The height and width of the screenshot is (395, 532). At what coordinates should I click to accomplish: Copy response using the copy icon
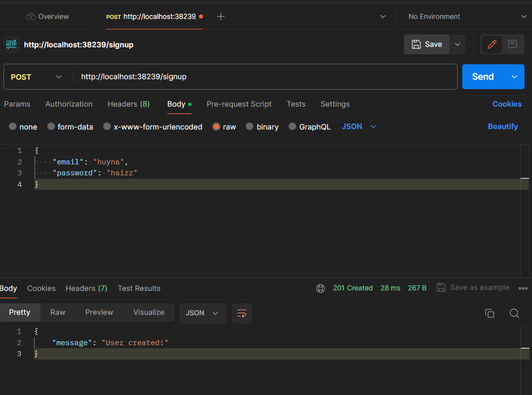point(490,313)
